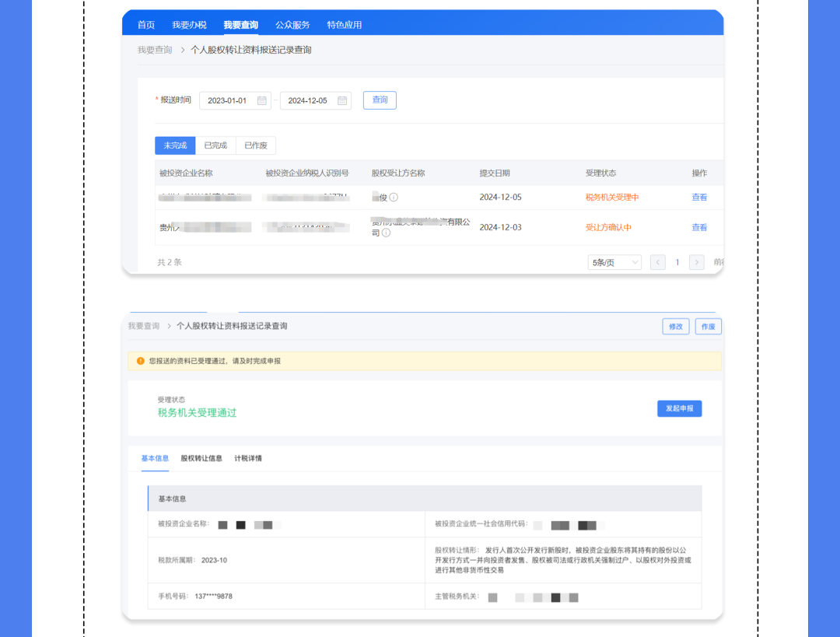The width and height of the screenshot is (840, 637).
Task: Click 查看 for the 2024-12-03 record
Action: point(699,228)
